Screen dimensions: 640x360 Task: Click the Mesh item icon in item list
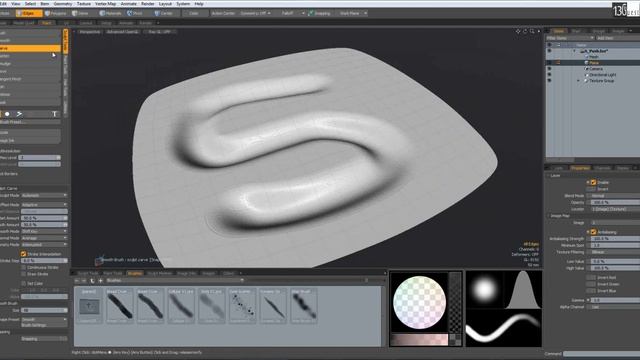[x=587, y=57]
